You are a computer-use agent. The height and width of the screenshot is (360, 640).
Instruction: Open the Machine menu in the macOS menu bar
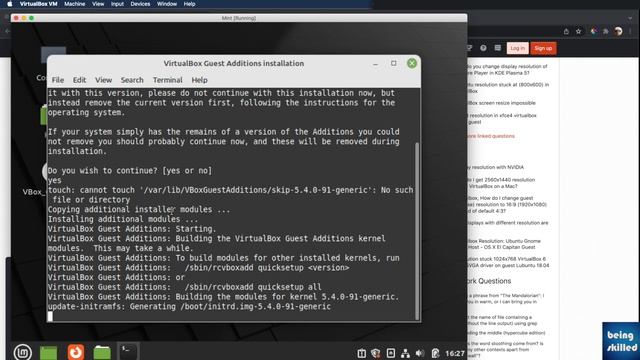tap(75, 4)
